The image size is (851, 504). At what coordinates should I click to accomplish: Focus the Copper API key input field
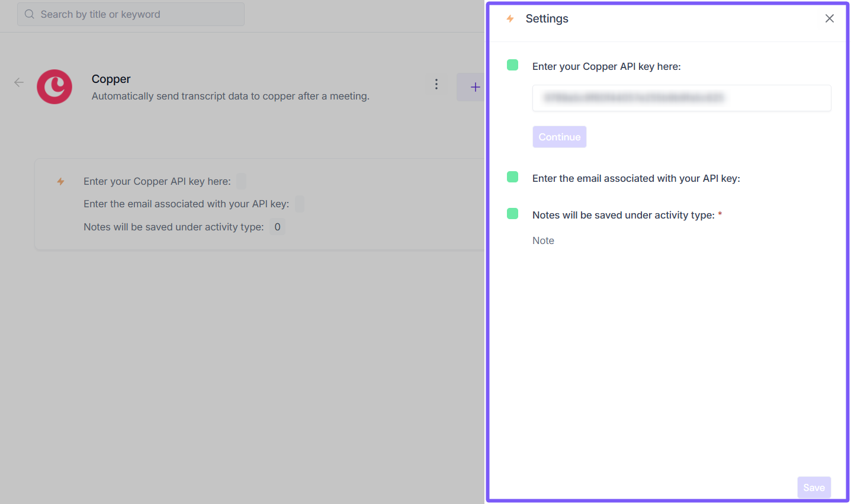[x=681, y=98]
